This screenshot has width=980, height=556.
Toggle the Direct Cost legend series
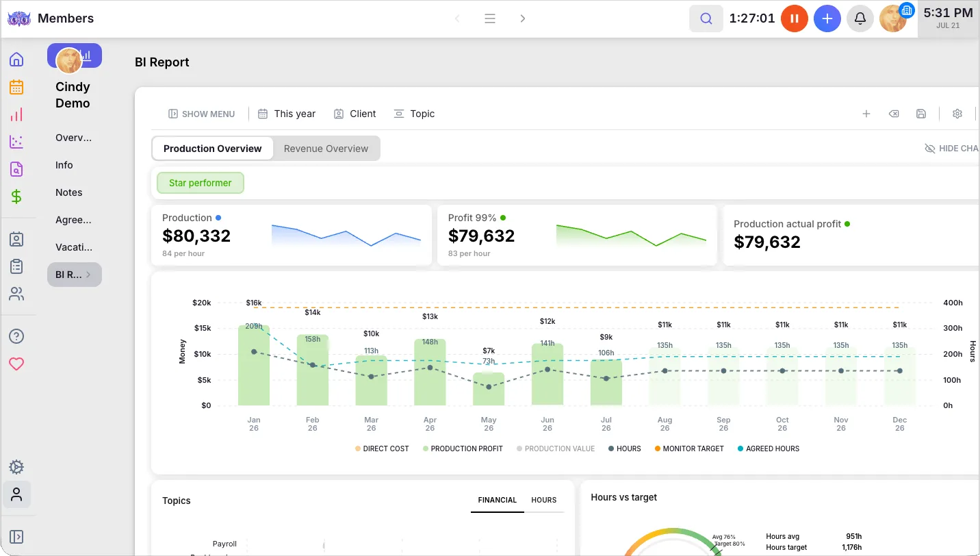[382, 448]
